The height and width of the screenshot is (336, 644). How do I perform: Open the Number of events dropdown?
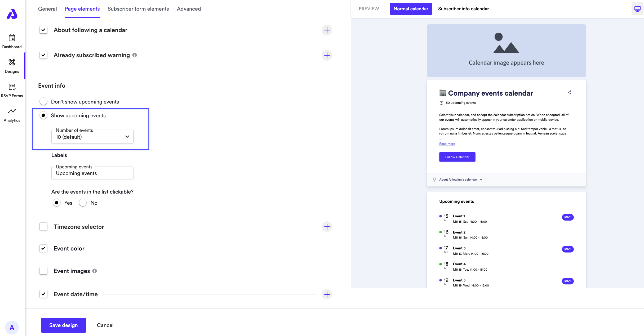(92, 137)
